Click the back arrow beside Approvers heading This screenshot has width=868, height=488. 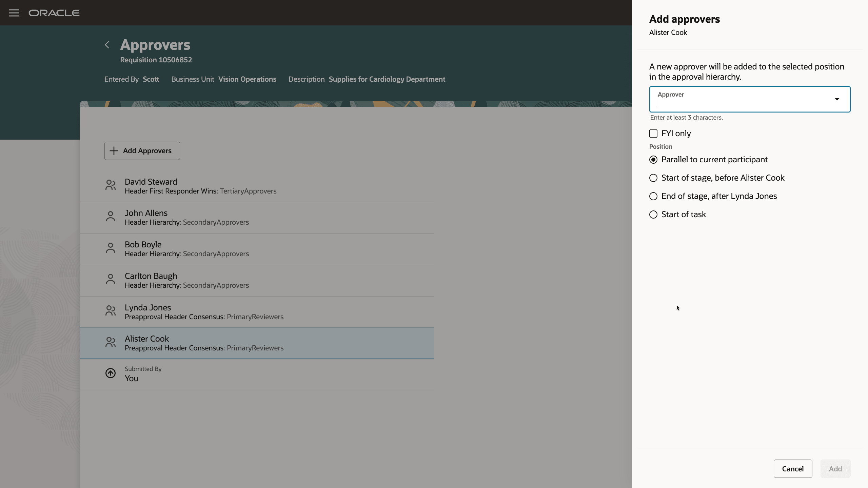pyautogui.click(x=107, y=45)
